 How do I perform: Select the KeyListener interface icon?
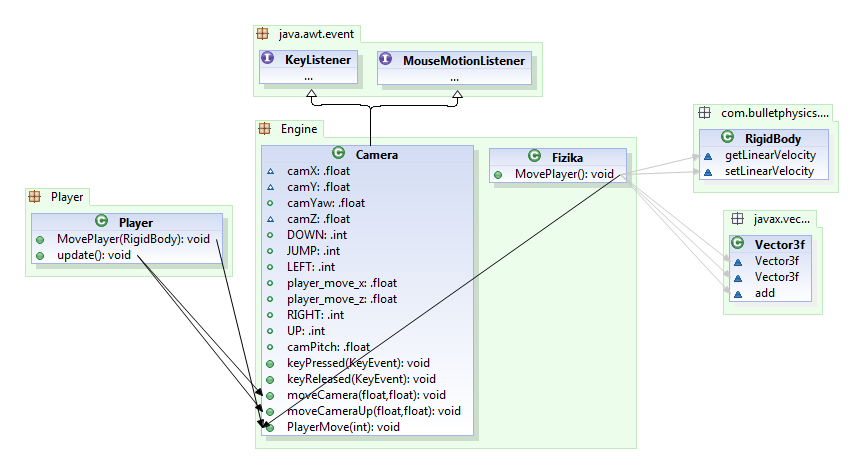click(268, 59)
